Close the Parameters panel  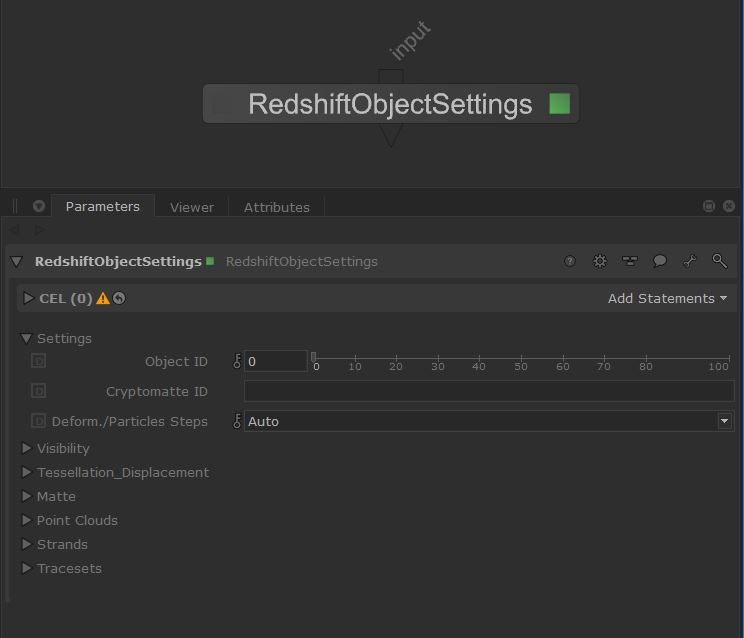pyautogui.click(x=729, y=206)
